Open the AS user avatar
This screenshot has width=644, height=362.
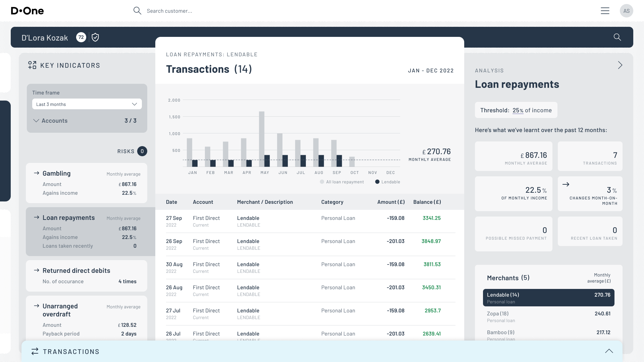[626, 11]
